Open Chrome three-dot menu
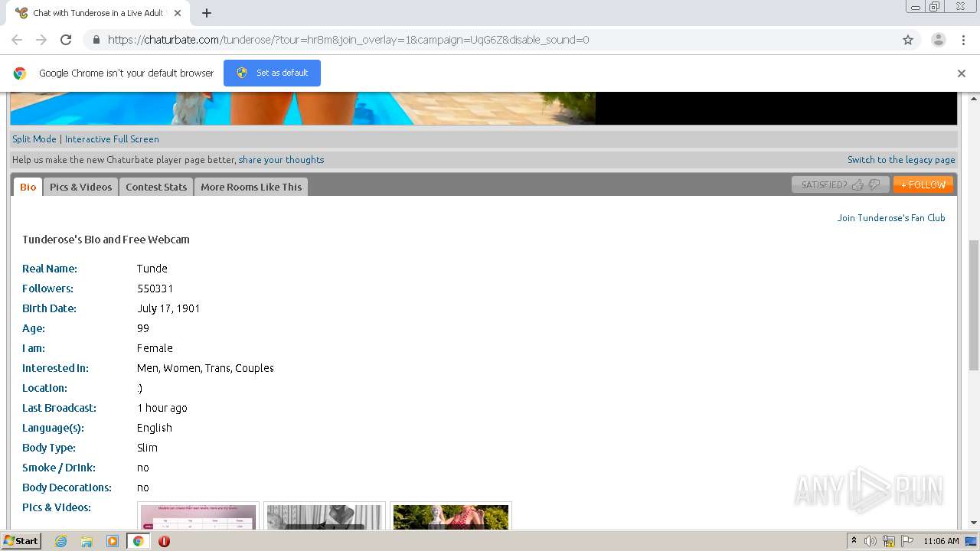Viewport: 980px width, 551px height. (963, 40)
